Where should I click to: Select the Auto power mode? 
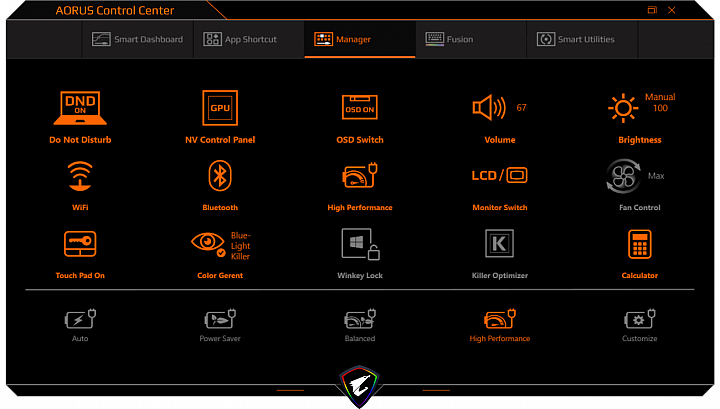click(80, 325)
